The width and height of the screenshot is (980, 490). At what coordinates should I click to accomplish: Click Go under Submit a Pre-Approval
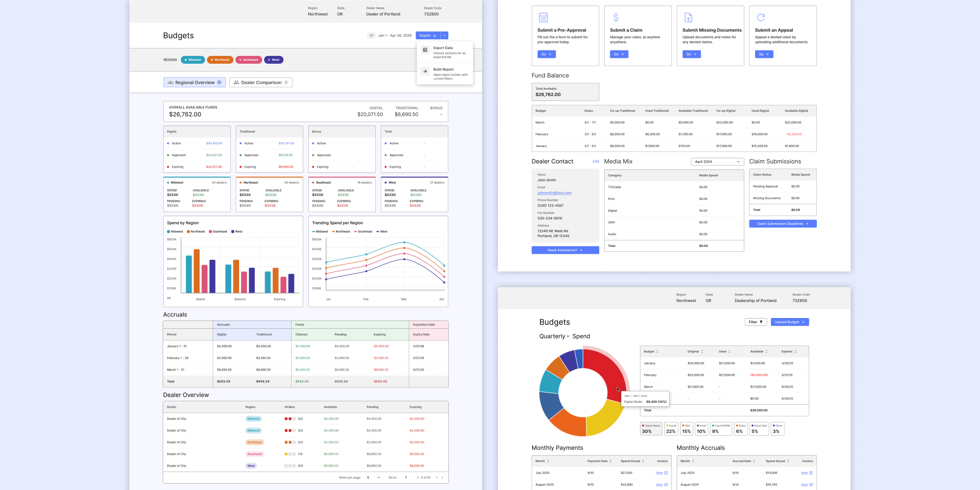pos(546,54)
